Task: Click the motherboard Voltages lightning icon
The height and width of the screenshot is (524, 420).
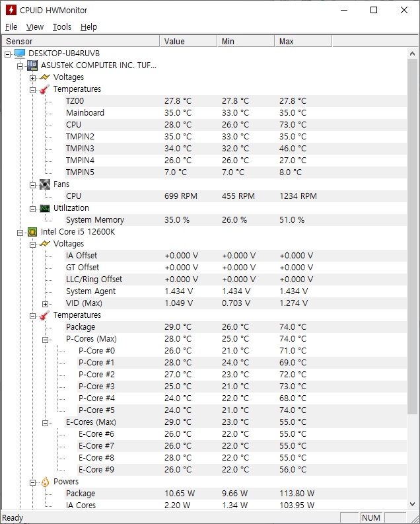Action: pyautogui.click(x=45, y=77)
